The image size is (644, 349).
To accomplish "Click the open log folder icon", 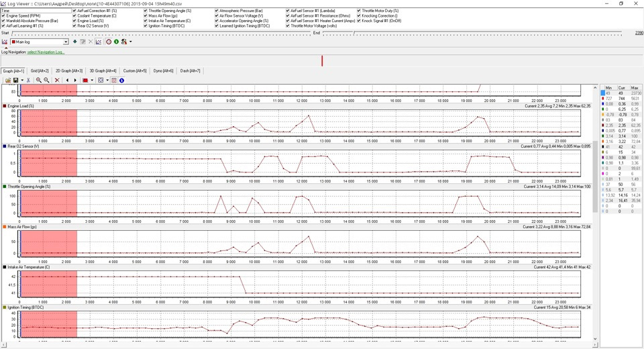I will 8,81.
